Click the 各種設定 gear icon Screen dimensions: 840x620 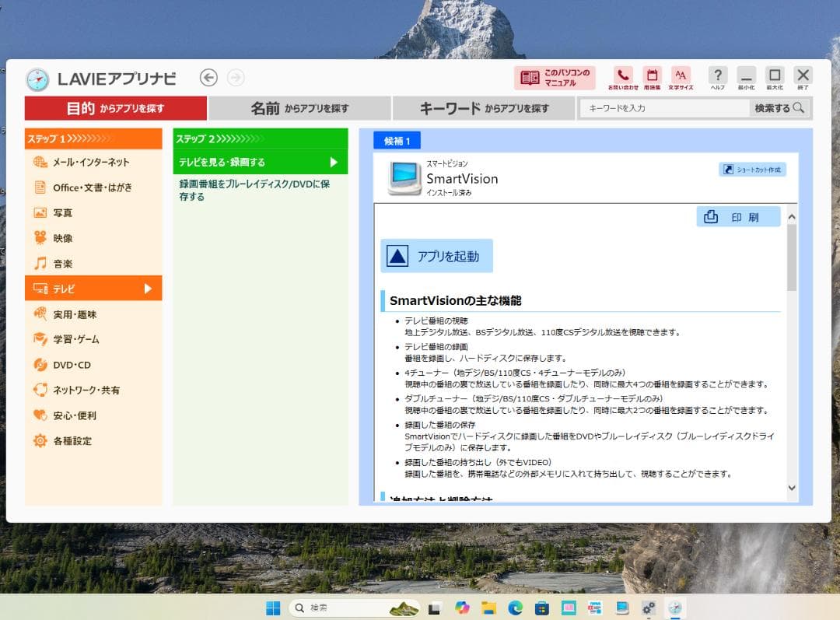pos(40,440)
